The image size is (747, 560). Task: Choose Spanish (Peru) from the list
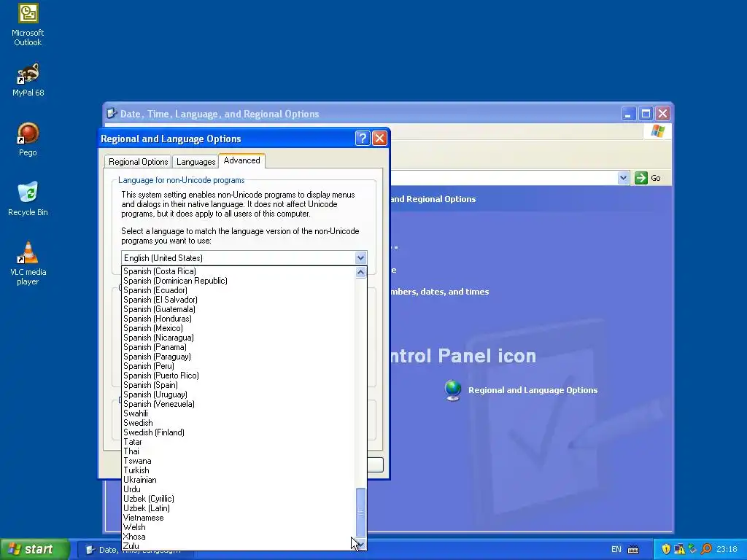[x=239, y=366]
